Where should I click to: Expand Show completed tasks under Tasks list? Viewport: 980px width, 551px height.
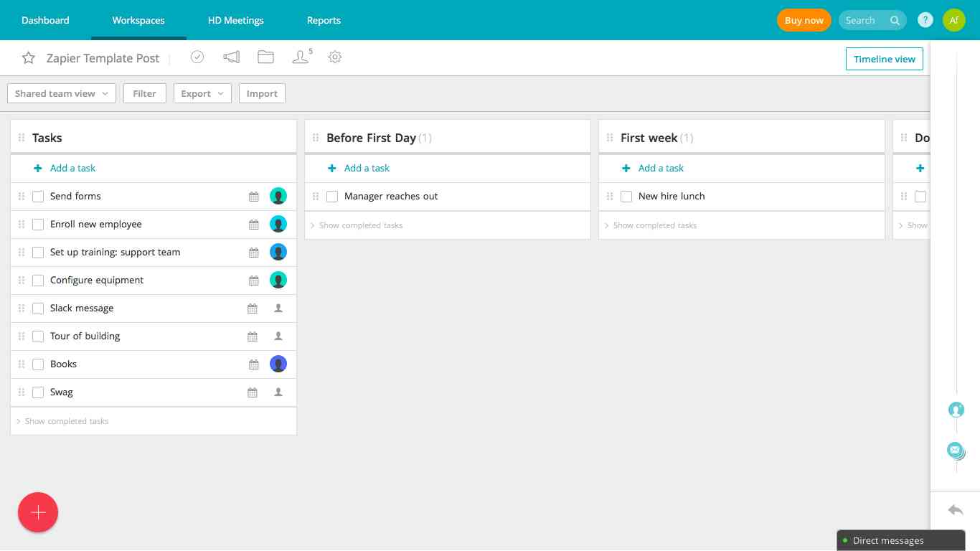(x=66, y=421)
